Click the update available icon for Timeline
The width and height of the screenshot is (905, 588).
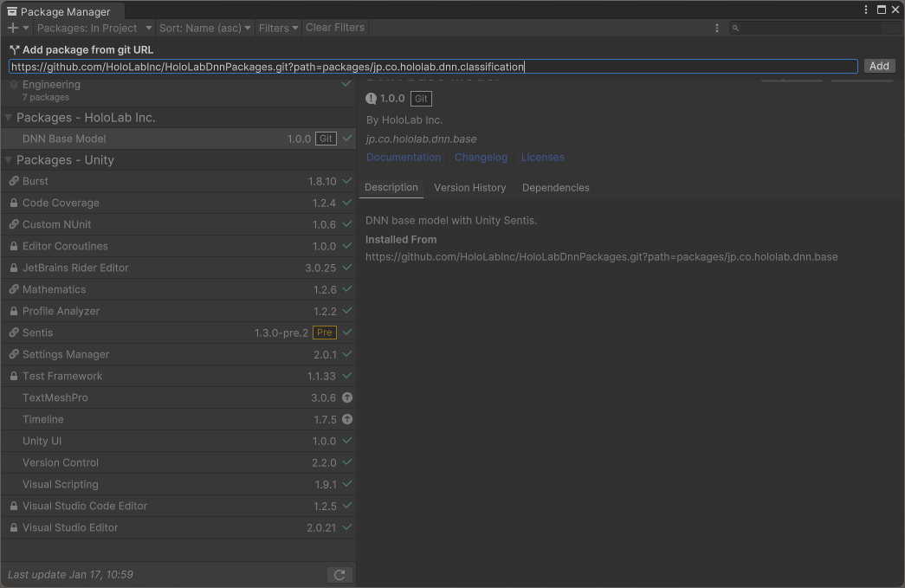(347, 419)
